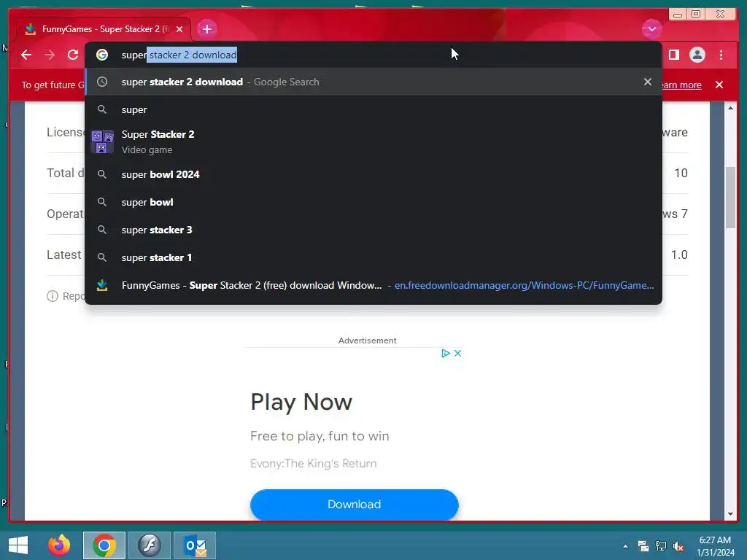Select 'super stacker 2 download' history suggestion
The image size is (747, 560).
coord(373,82)
